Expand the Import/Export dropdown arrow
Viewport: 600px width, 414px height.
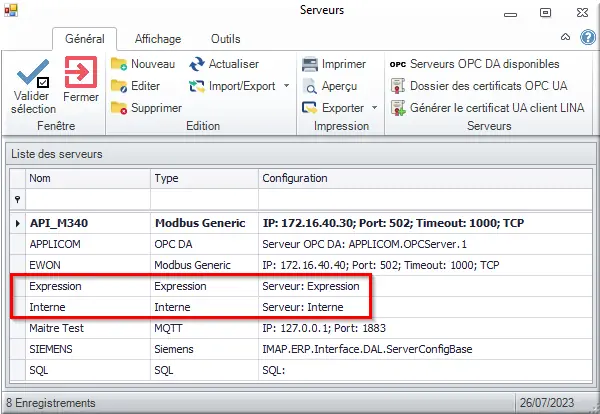(x=286, y=86)
